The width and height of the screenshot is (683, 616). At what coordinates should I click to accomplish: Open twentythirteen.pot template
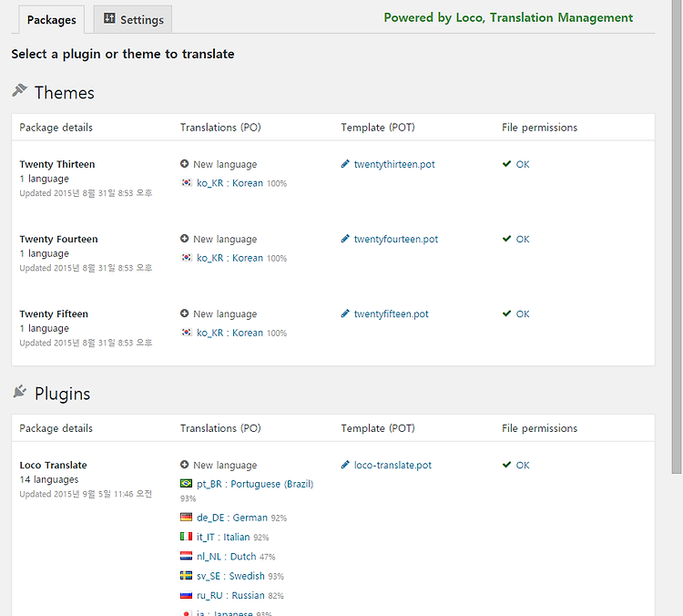click(x=394, y=164)
